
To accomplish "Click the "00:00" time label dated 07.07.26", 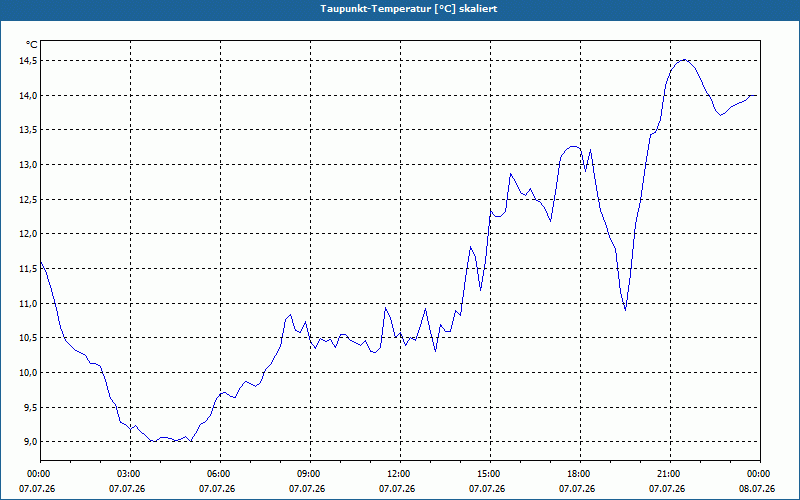I will (x=37, y=474).
